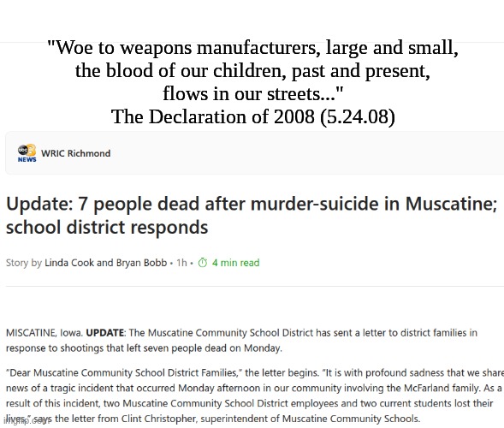Click 'Dear Muscatine Community School District Families' text

coord(123,372)
